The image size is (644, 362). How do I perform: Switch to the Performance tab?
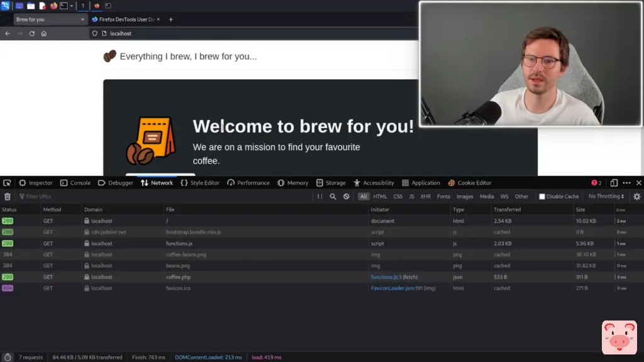(248, 183)
